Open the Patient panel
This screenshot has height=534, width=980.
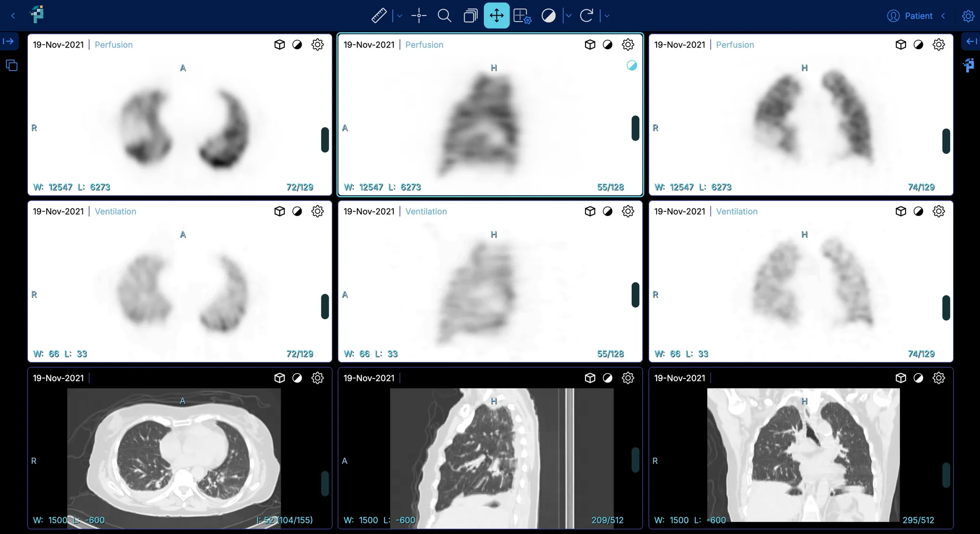(910, 16)
